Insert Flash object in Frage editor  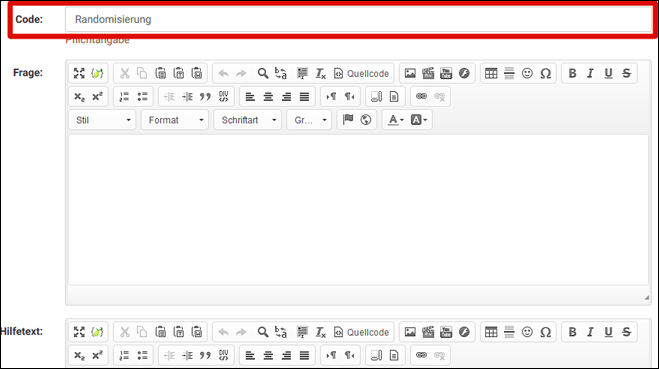(x=464, y=73)
